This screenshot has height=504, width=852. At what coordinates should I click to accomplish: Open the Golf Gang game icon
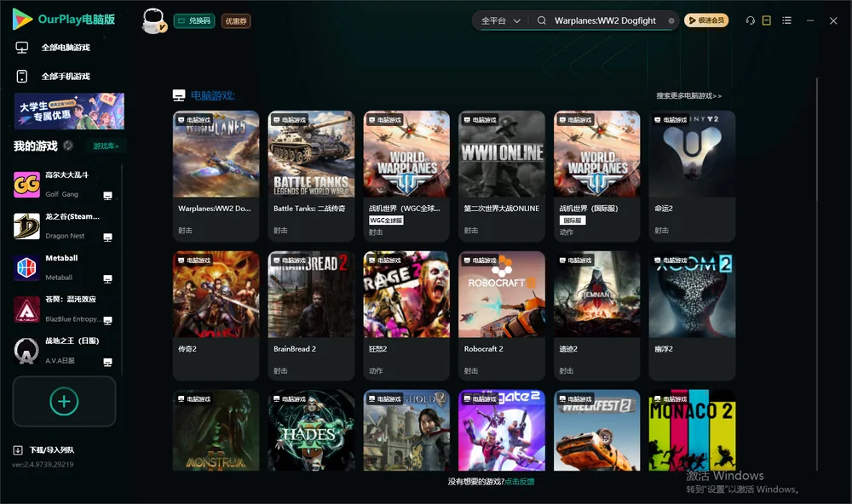[x=26, y=185]
